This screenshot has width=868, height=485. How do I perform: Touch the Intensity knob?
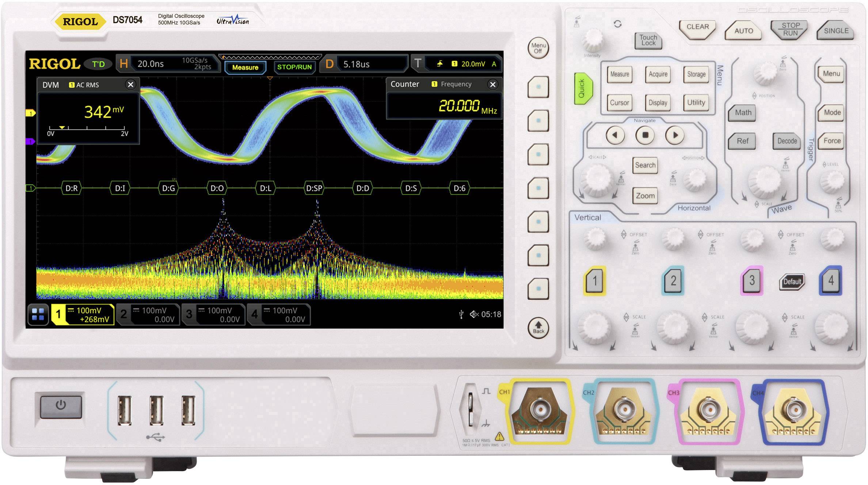pos(593,40)
